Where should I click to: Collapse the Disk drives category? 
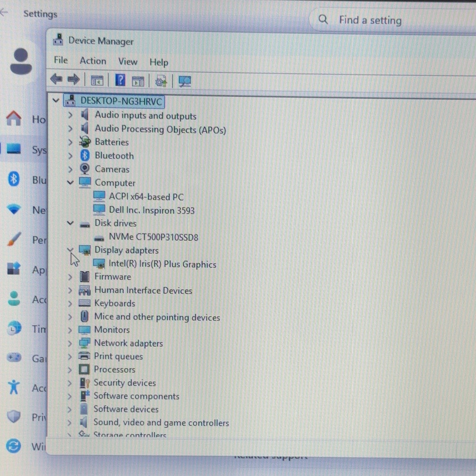click(x=70, y=223)
